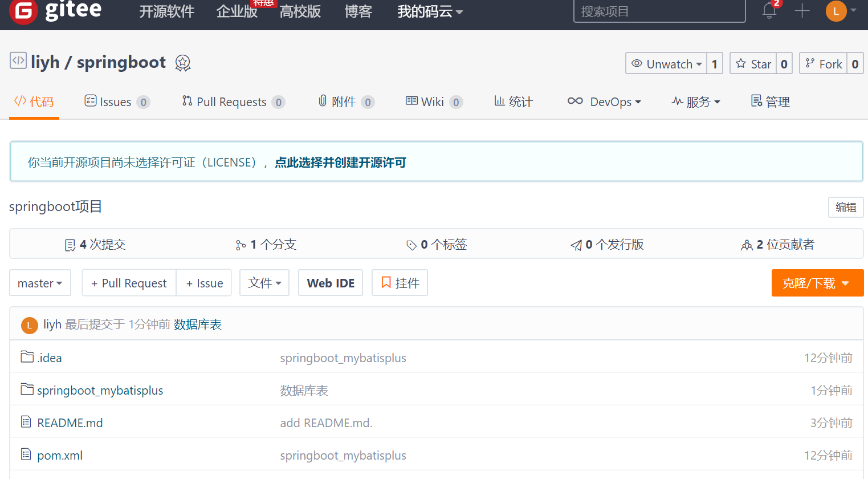Click the springboot_mybatisplus folder icon
868x479 pixels.
pos(27,389)
